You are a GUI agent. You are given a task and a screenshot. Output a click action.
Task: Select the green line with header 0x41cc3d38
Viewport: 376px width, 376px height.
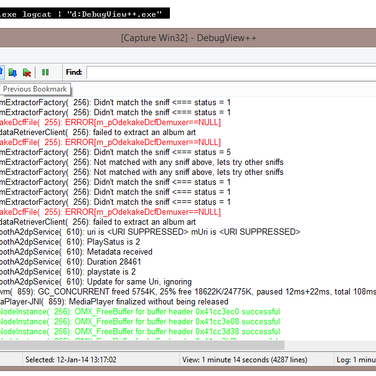188,331
